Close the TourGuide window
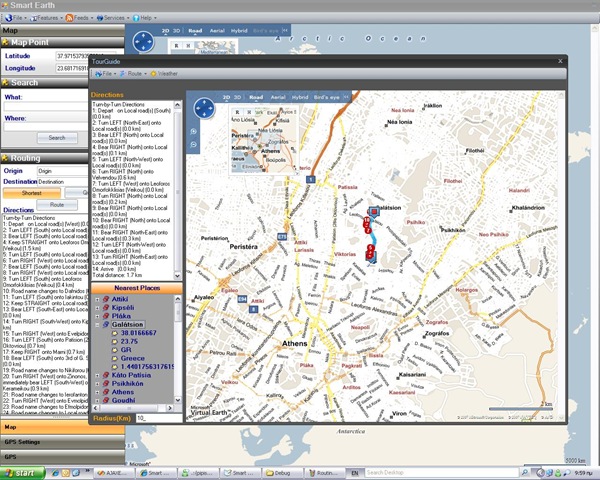600x480 pixels. [560, 61]
